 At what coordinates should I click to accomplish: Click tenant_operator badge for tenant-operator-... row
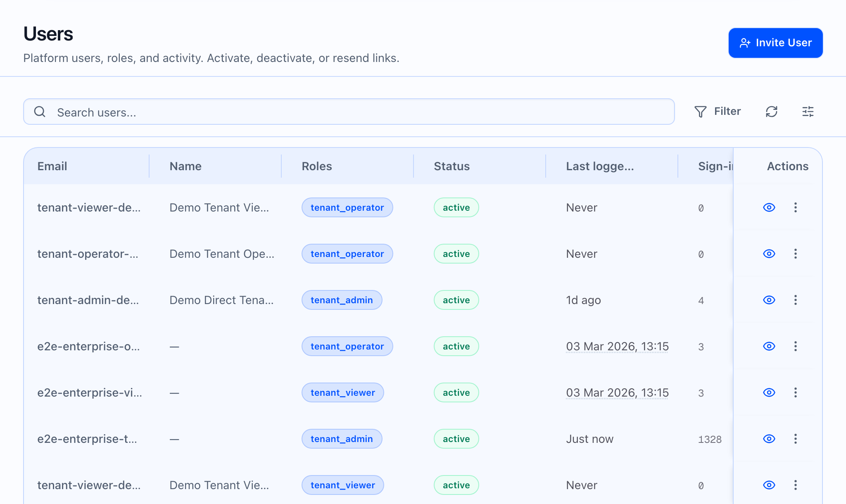[347, 254]
